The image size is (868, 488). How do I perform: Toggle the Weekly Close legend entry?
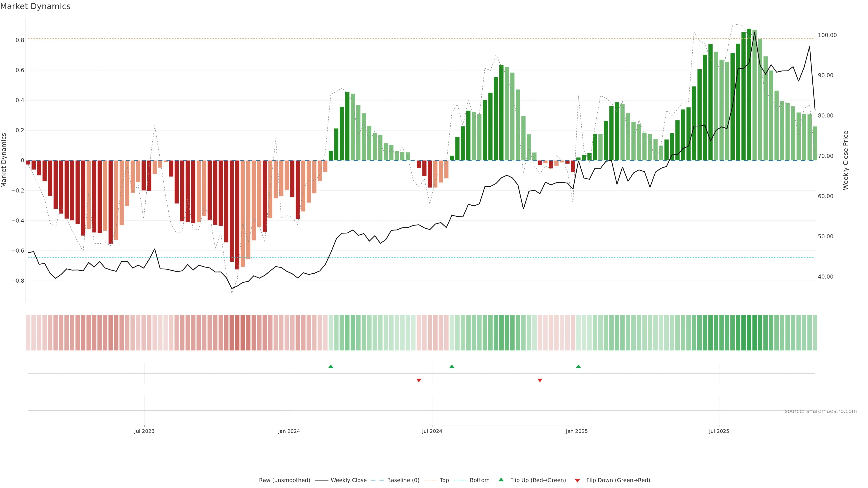coord(348,480)
